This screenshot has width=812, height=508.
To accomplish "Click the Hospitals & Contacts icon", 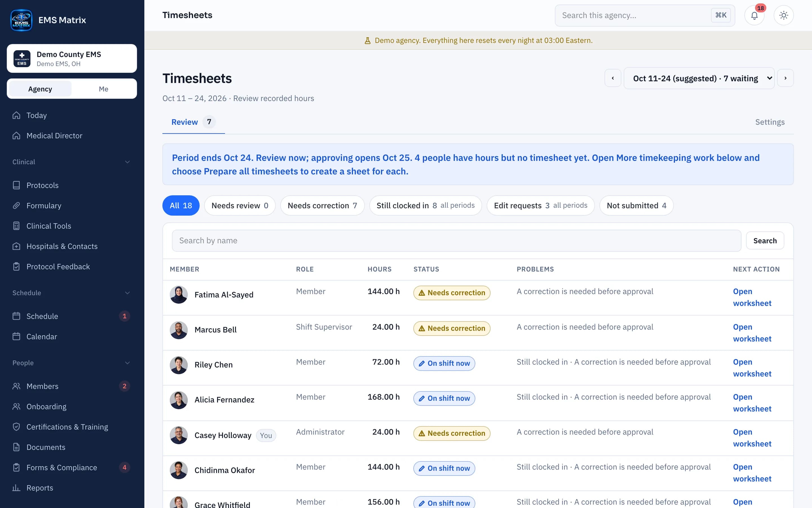I will point(16,246).
